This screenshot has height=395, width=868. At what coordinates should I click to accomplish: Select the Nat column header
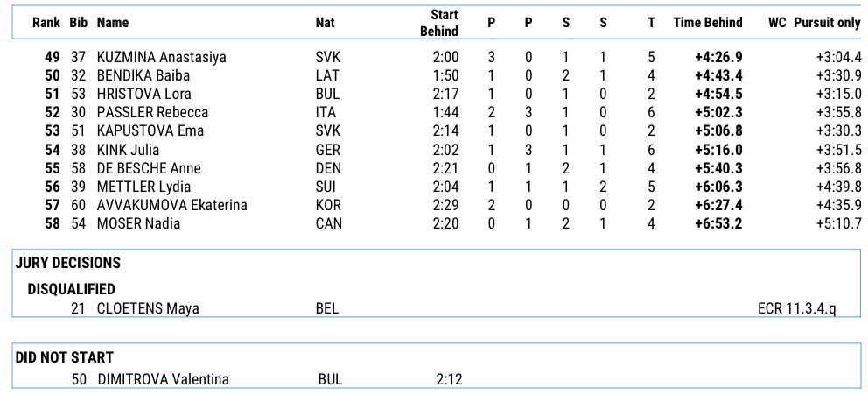click(325, 23)
